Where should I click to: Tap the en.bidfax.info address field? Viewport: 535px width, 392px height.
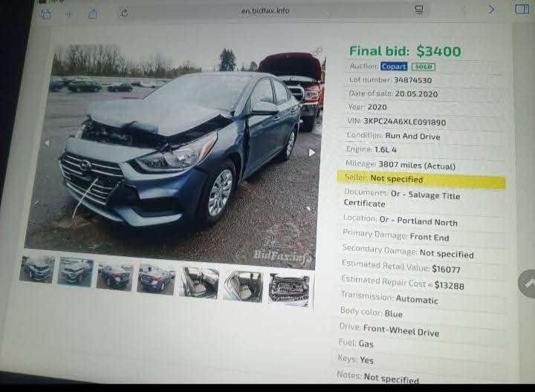point(265,11)
